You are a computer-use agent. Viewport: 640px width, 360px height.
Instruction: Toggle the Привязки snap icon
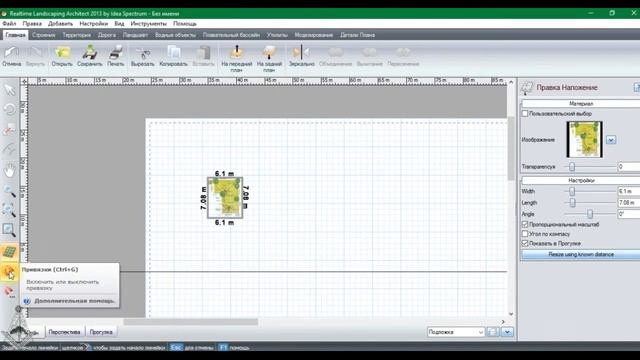(x=9, y=272)
